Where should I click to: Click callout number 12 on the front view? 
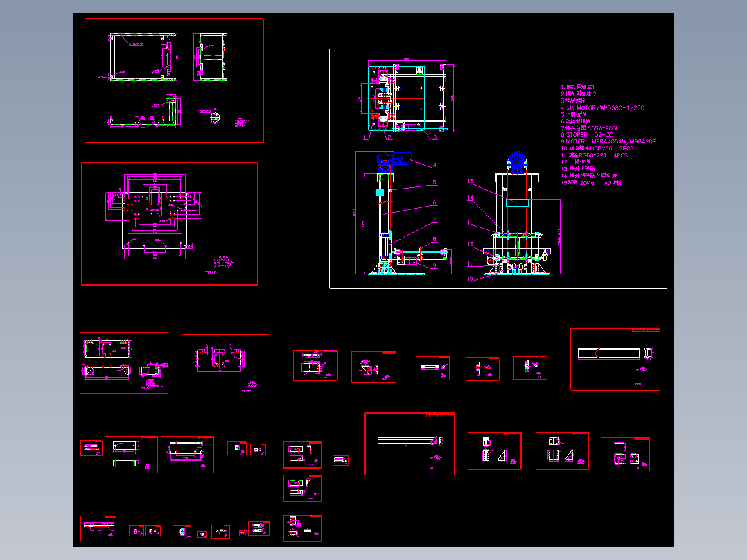471,244
